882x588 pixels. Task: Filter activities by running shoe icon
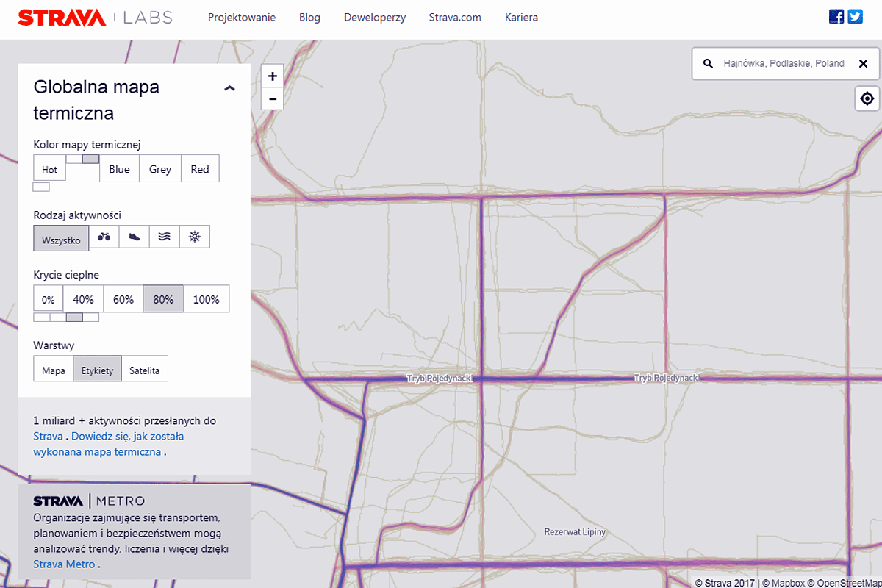(135, 237)
